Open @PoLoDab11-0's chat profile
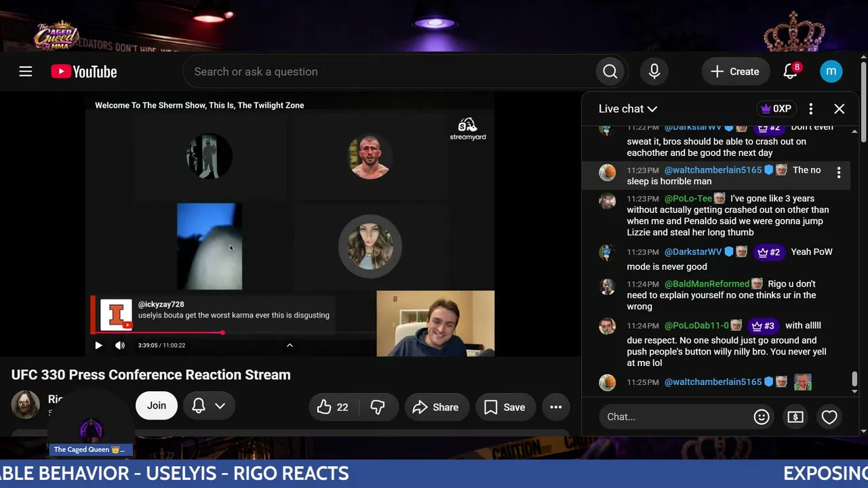Screen dimensions: 868x488 697,326
